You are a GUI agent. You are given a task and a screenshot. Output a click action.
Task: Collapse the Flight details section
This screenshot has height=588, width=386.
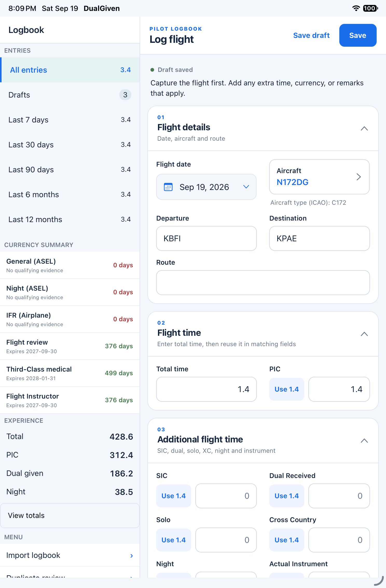coord(364,128)
